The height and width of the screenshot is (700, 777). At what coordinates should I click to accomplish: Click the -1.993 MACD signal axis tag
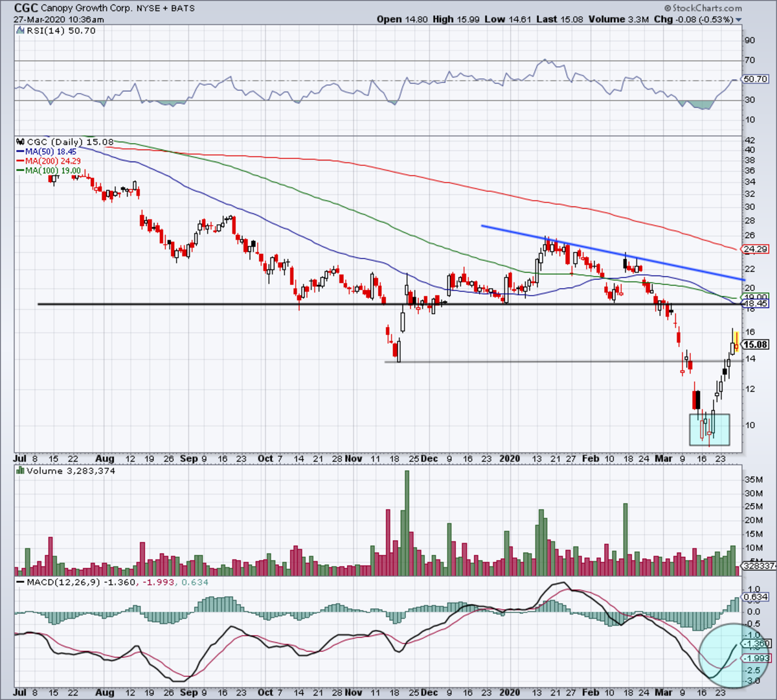point(757,658)
